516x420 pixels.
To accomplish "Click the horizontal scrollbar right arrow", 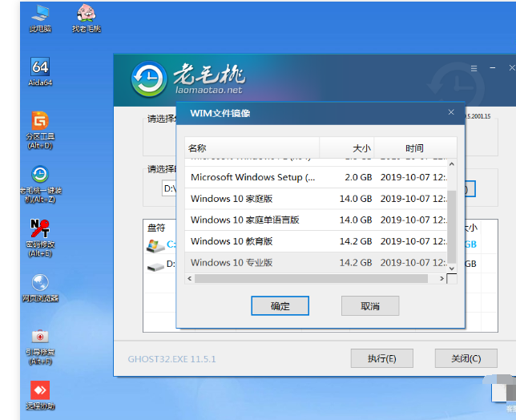I will [441, 279].
